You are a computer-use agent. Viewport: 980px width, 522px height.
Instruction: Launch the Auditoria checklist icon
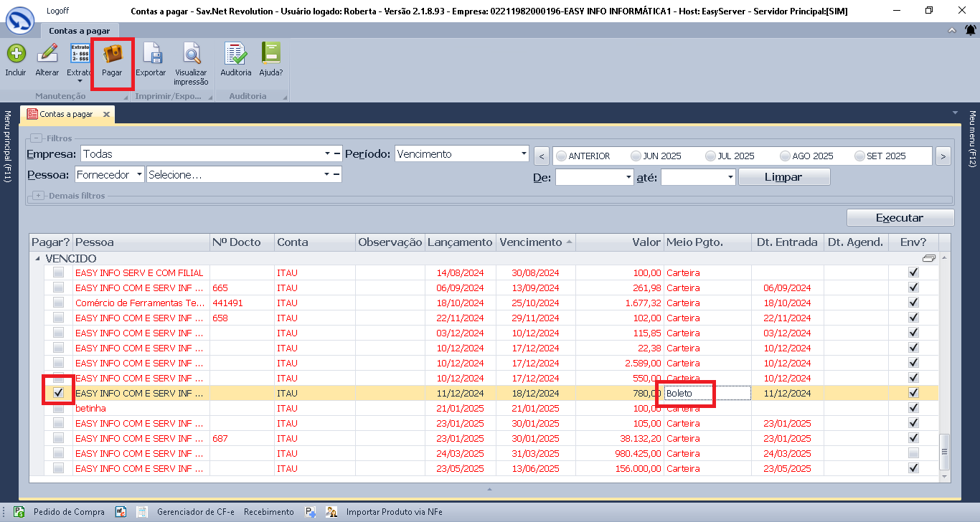[x=235, y=54]
